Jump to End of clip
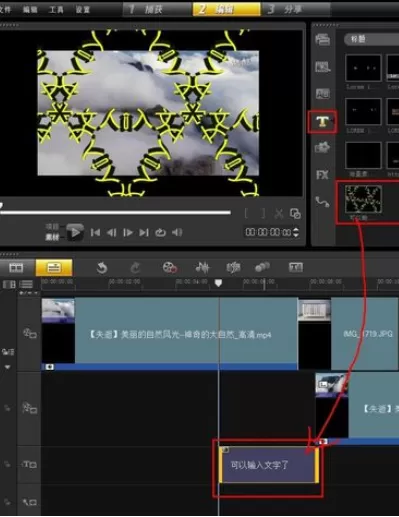This screenshot has width=399, height=517. click(x=144, y=232)
